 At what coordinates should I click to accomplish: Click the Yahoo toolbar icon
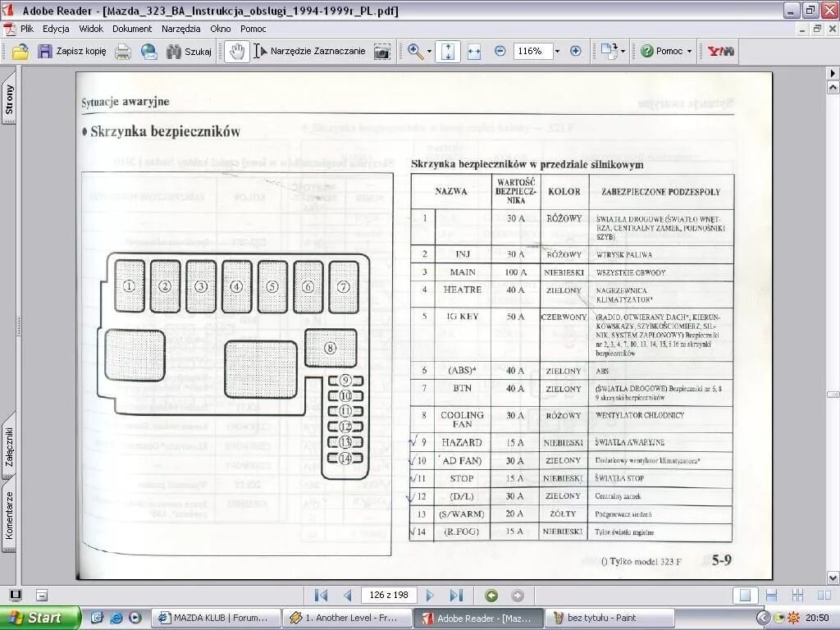coord(720,52)
